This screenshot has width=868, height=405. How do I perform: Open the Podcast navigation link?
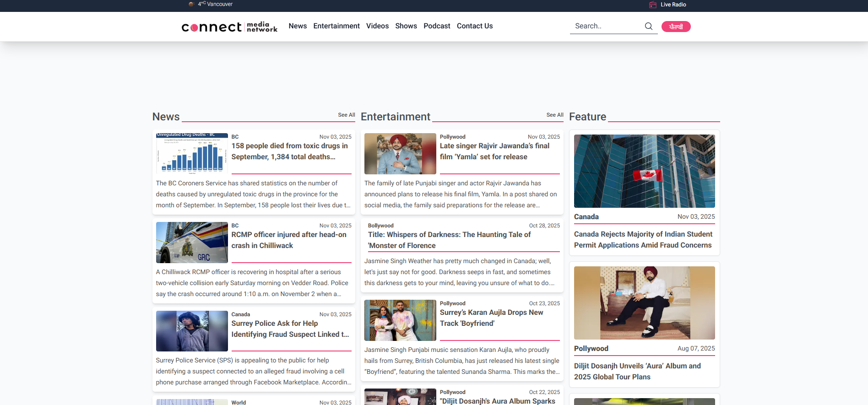coord(437,26)
